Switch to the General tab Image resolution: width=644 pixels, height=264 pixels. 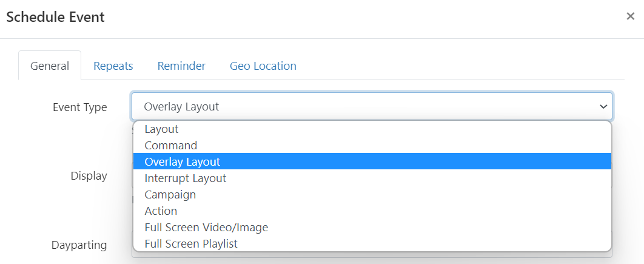pos(50,66)
